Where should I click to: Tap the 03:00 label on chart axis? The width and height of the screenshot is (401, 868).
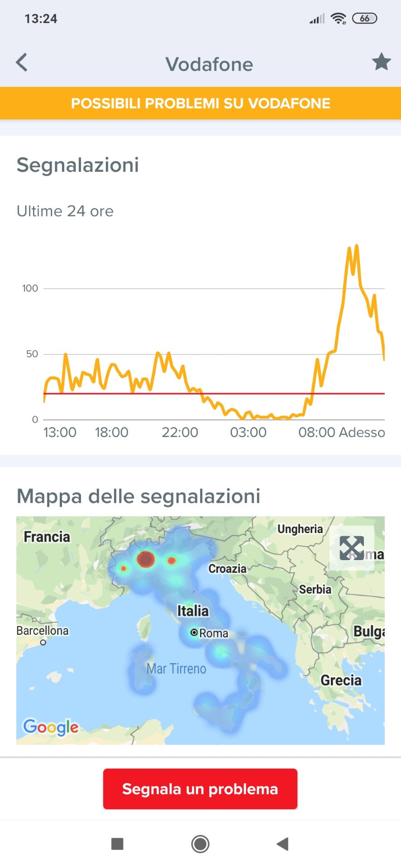(x=248, y=433)
